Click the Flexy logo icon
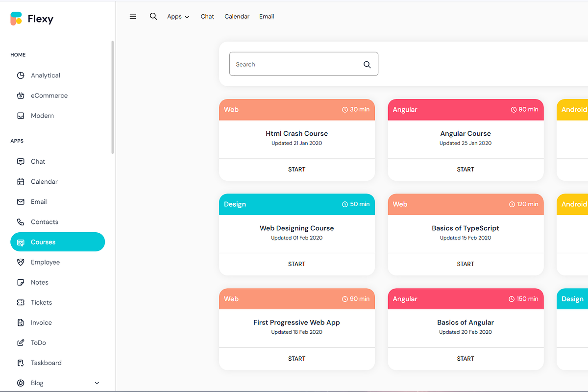Image resolution: width=588 pixels, height=392 pixels. coord(16,19)
